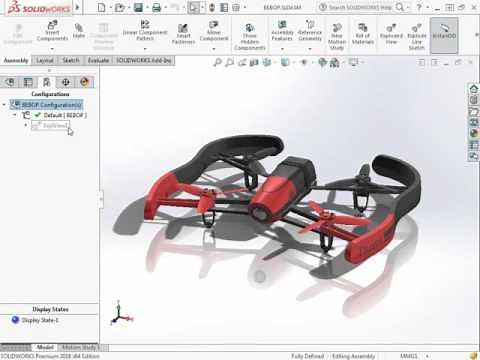Click New Motion Study tool
Viewport: 480px width, 360px height.
coord(337,37)
